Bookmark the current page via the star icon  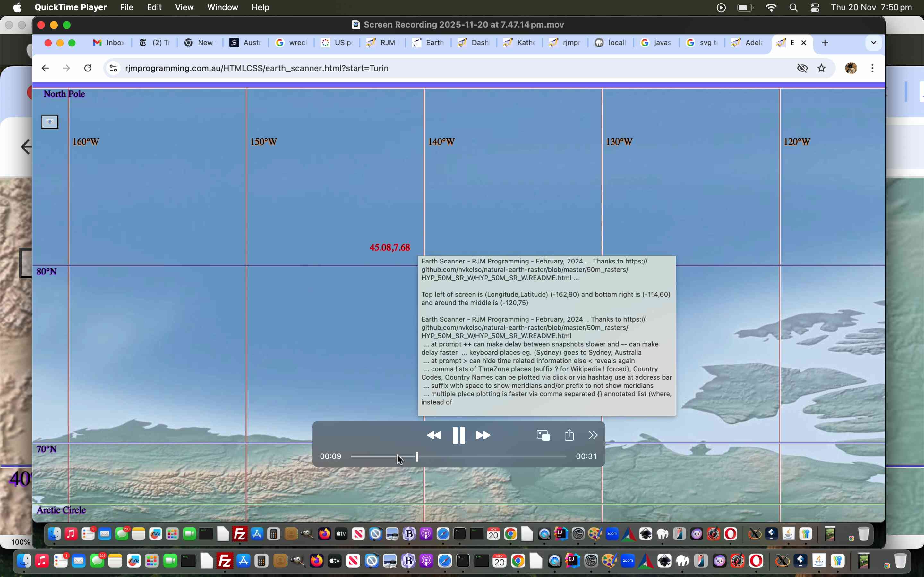(x=822, y=68)
